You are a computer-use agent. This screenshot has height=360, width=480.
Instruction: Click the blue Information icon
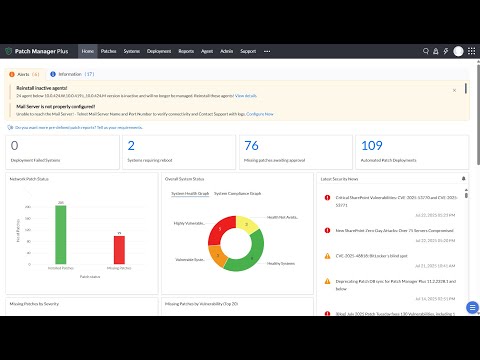(53, 74)
